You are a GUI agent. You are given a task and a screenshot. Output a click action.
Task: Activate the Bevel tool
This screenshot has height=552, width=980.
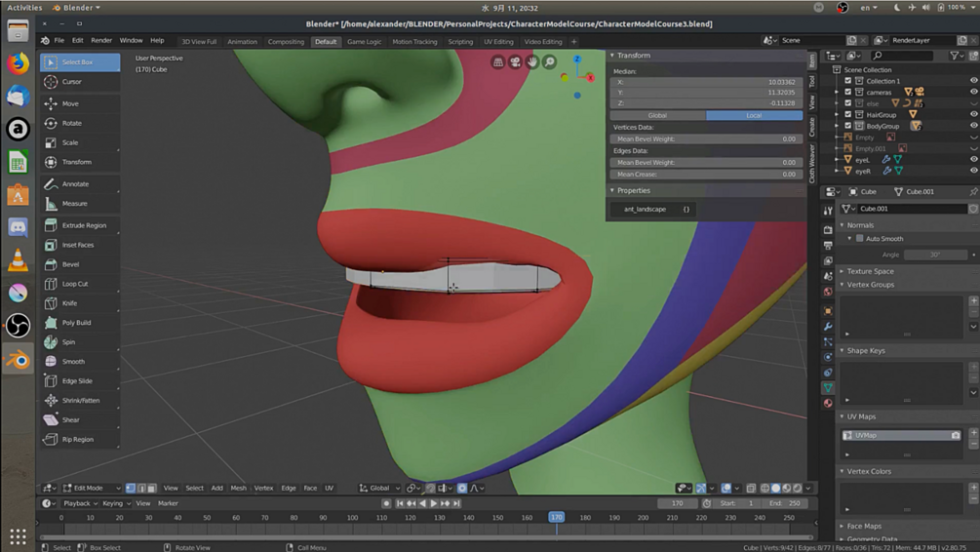pyautogui.click(x=80, y=264)
